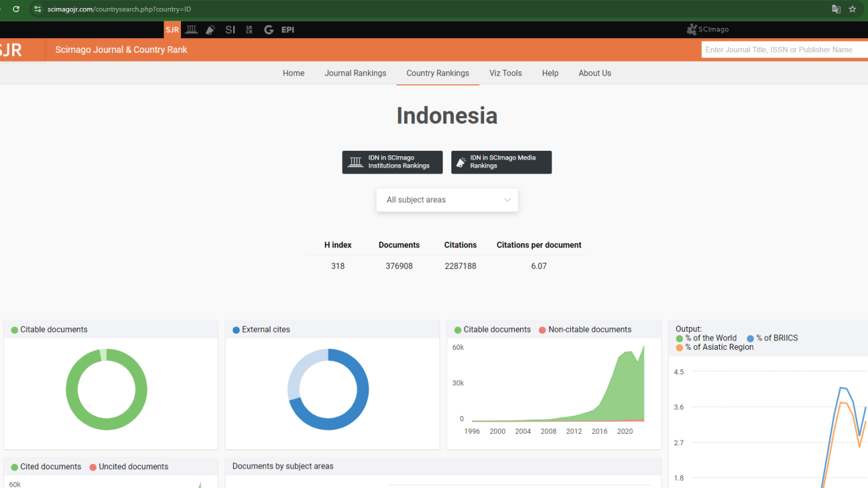Viewport: 868px width, 488px height.
Task: Select the SJR icon in the black bar
Action: point(172,29)
